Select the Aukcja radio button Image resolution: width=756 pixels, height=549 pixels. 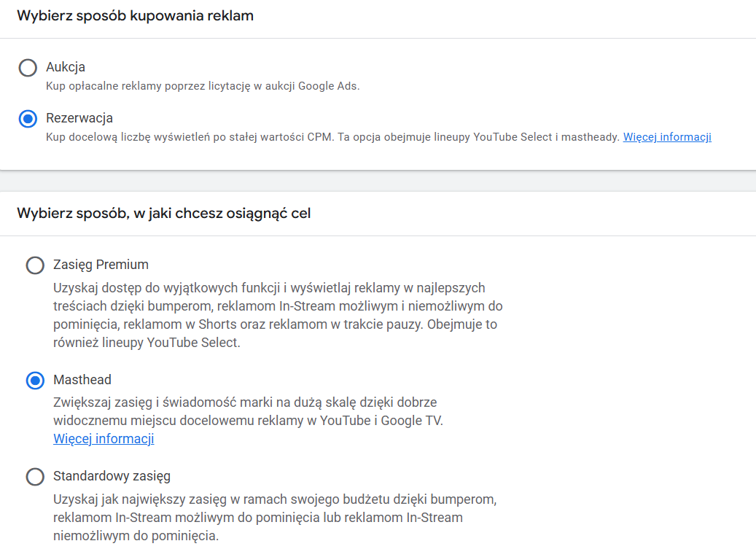28,68
